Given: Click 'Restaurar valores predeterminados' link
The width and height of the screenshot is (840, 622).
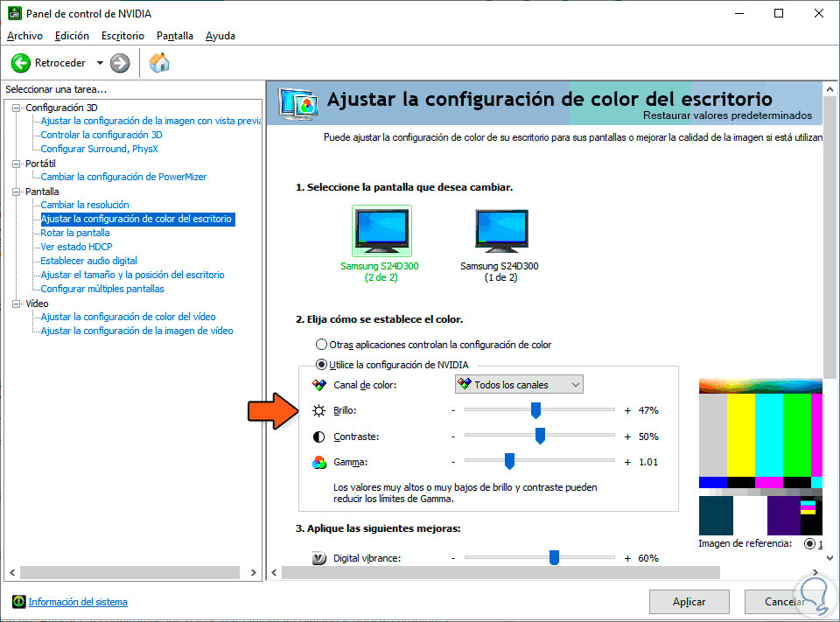Looking at the screenshot, I should pyautogui.click(x=727, y=115).
